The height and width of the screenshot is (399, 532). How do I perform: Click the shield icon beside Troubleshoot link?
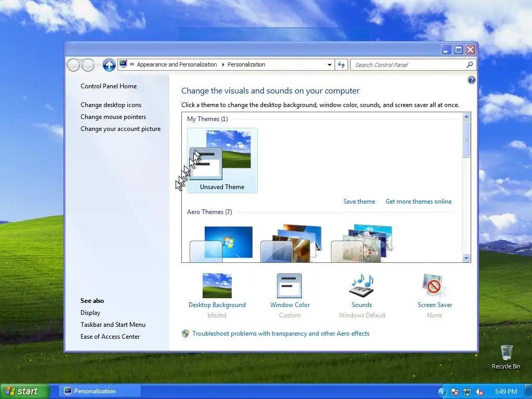pos(185,334)
